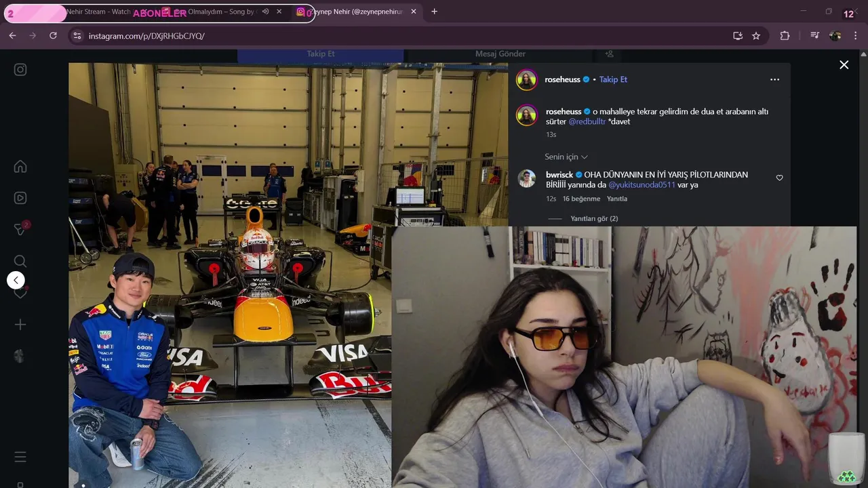The image size is (868, 488).
Task: Open the post's three-dot options menu
Action: (774, 79)
